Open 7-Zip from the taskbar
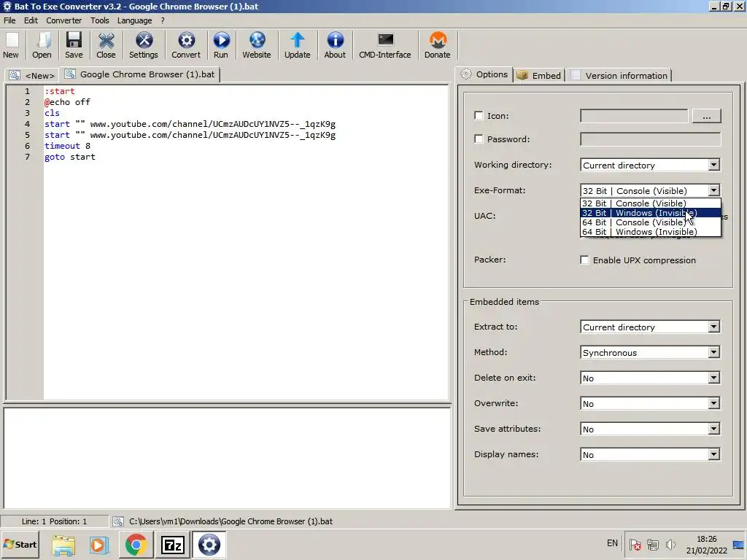Viewport: 747px width, 560px height. [172, 545]
